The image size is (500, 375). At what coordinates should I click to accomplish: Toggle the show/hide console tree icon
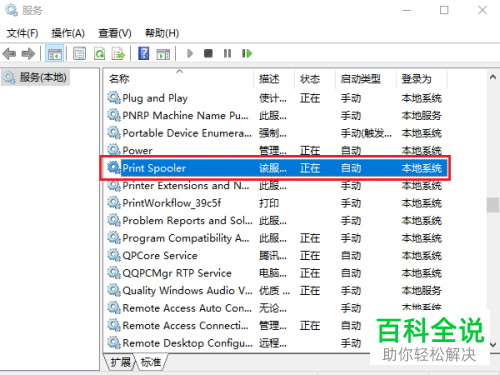click(54, 54)
